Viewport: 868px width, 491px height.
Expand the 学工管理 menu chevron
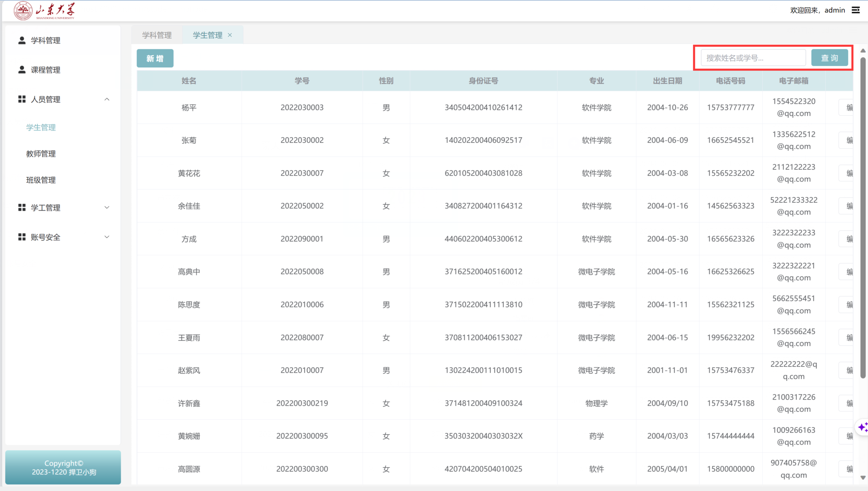pos(107,207)
